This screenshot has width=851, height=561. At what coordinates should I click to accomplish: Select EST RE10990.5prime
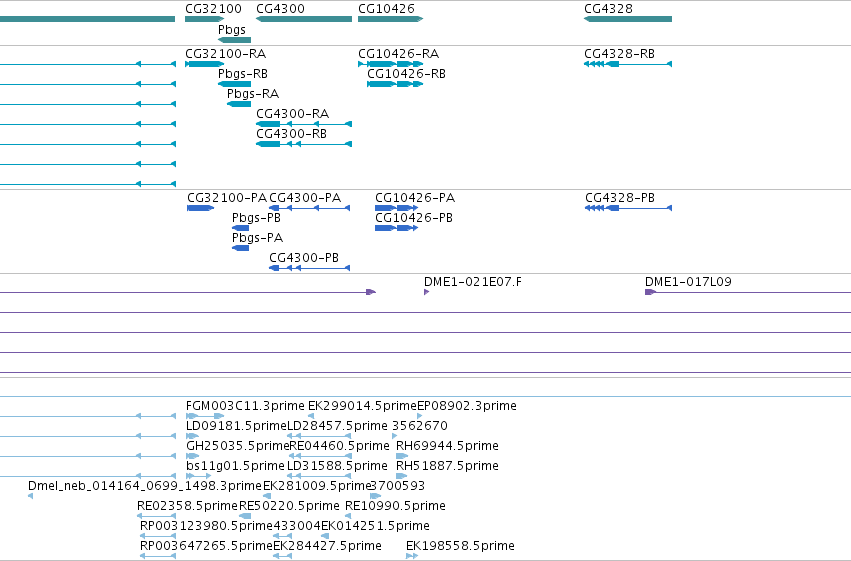tap(348, 516)
